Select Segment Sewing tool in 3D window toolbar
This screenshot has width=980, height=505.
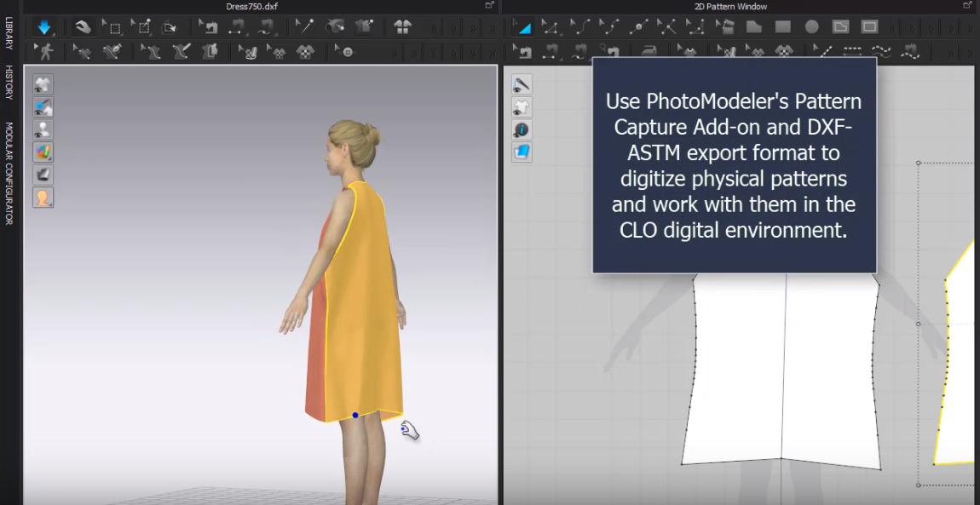[x=237, y=27]
